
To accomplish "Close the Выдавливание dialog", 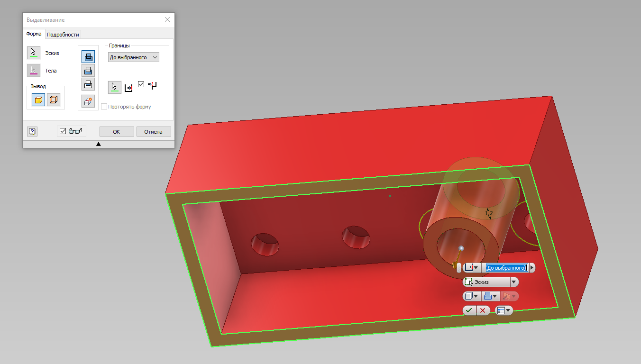I will (x=167, y=20).
